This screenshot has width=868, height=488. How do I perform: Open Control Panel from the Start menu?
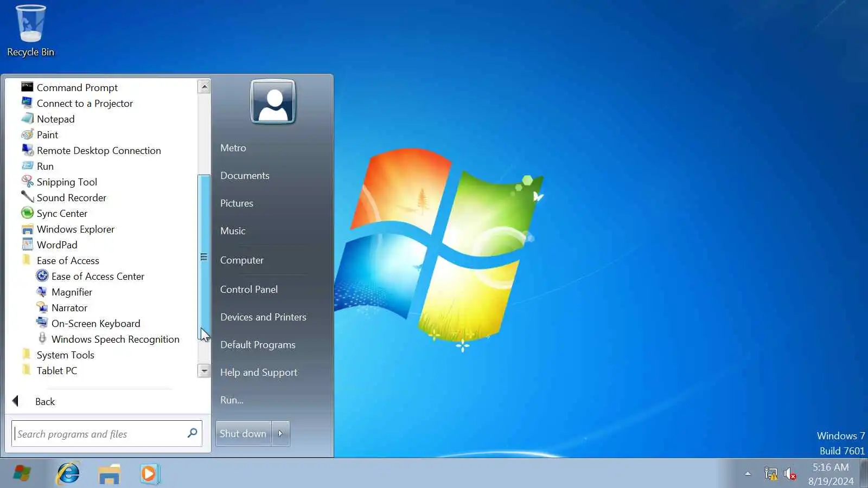pos(249,289)
